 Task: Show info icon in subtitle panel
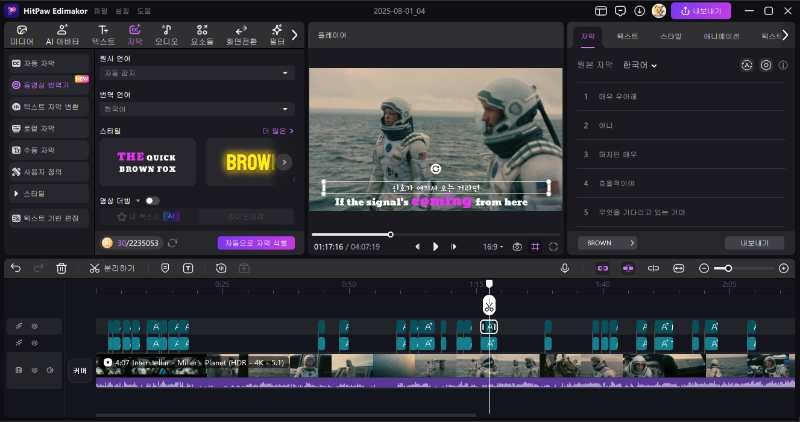coord(783,65)
